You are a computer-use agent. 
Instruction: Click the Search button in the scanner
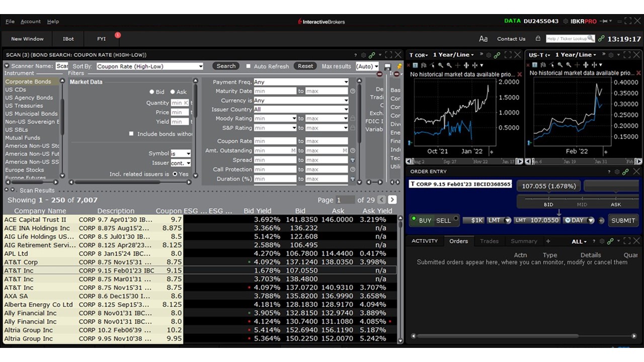[x=225, y=66]
